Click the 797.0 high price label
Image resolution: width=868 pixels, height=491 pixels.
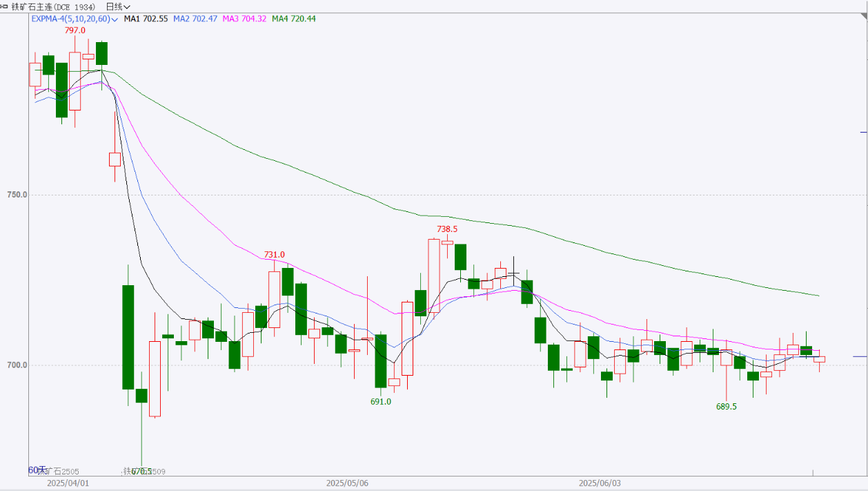click(75, 30)
